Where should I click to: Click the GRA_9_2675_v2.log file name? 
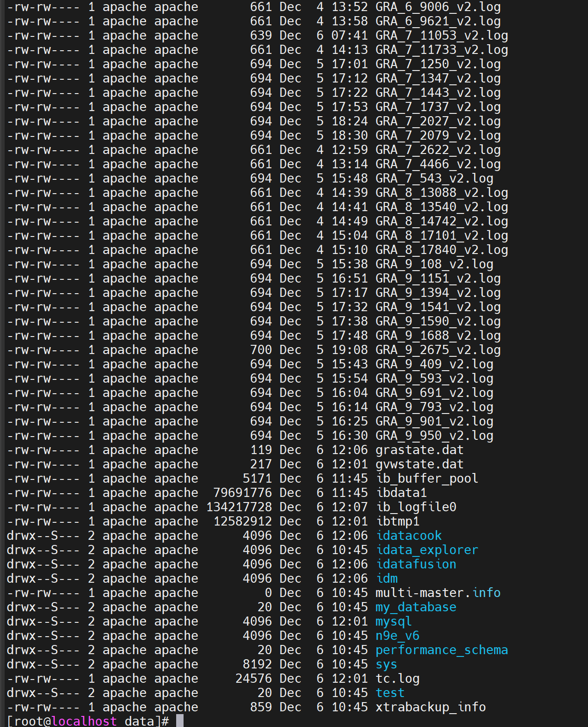pos(438,350)
